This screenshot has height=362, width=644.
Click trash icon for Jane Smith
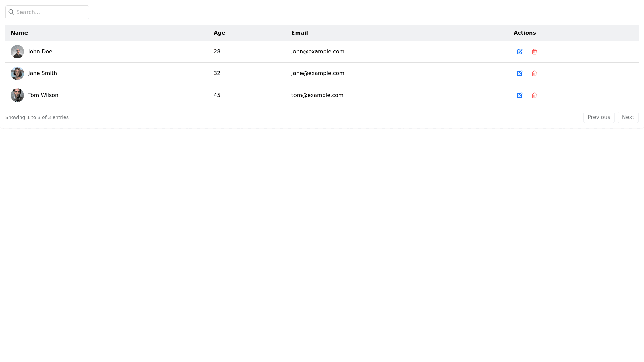click(x=534, y=73)
